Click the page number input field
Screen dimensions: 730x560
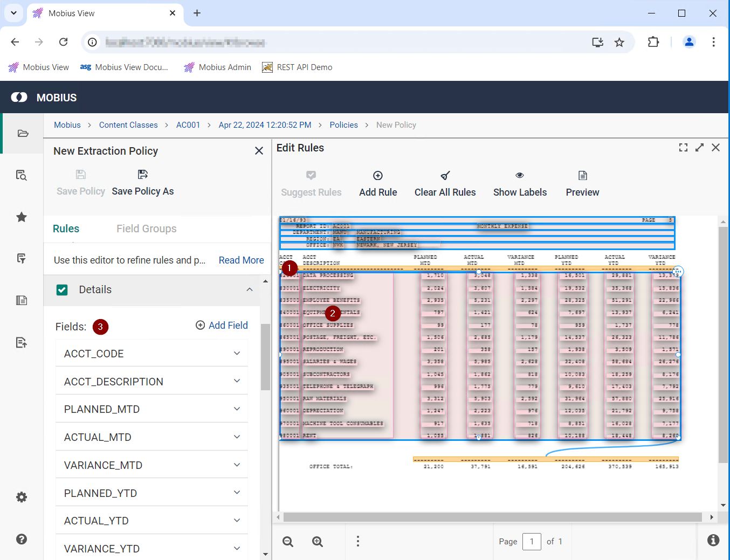click(532, 542)
